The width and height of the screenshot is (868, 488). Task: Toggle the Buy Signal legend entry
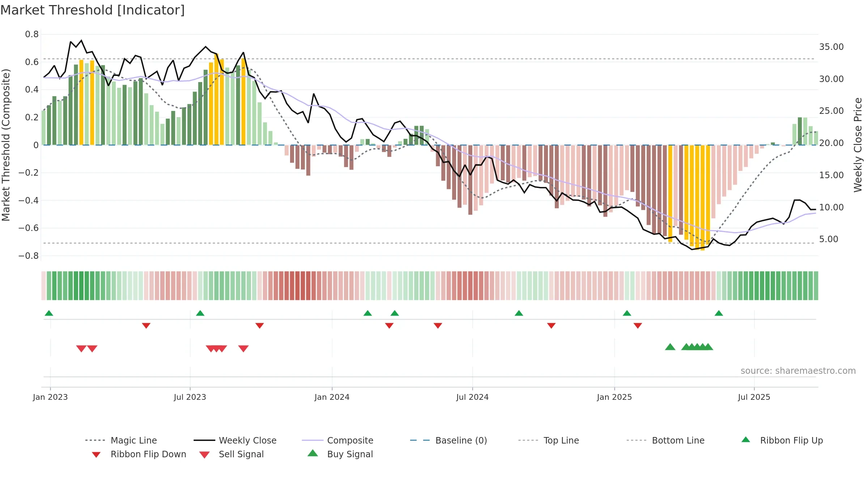[340, 454]
